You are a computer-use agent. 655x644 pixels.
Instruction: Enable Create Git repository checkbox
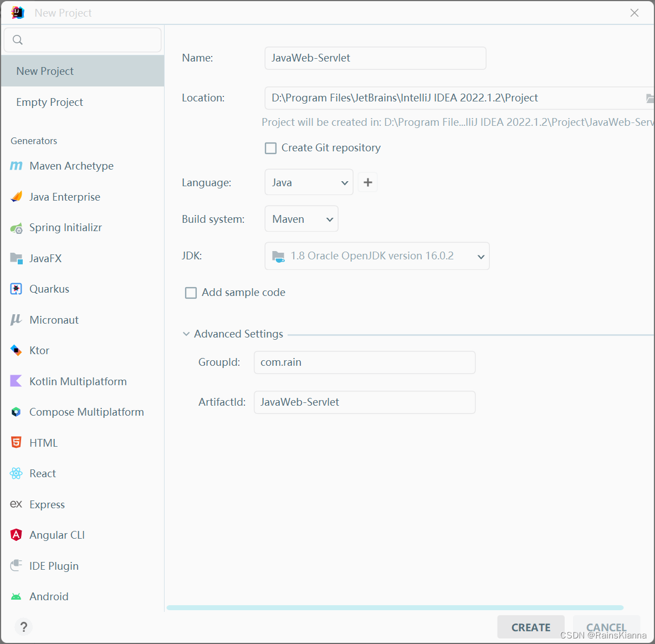pos(270,148)
